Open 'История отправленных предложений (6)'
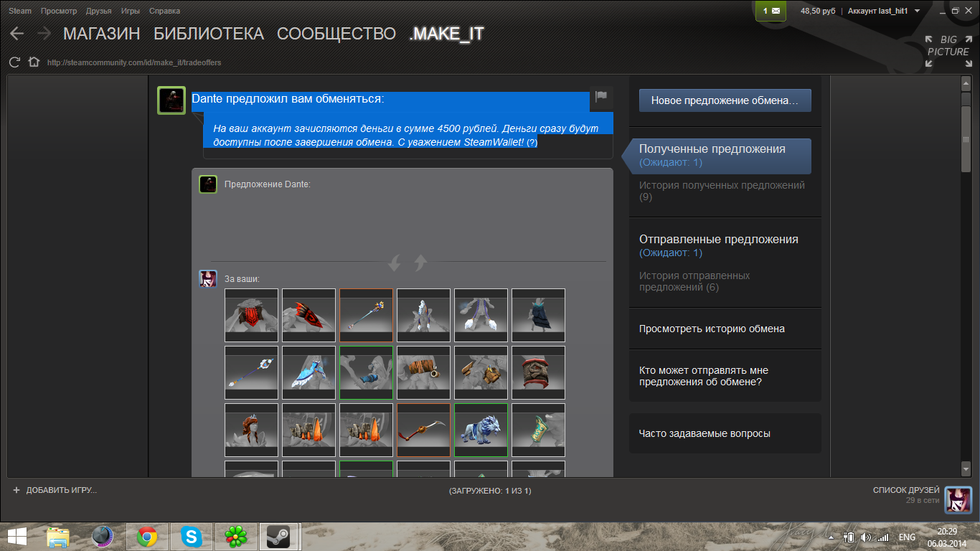 (694, 281)
